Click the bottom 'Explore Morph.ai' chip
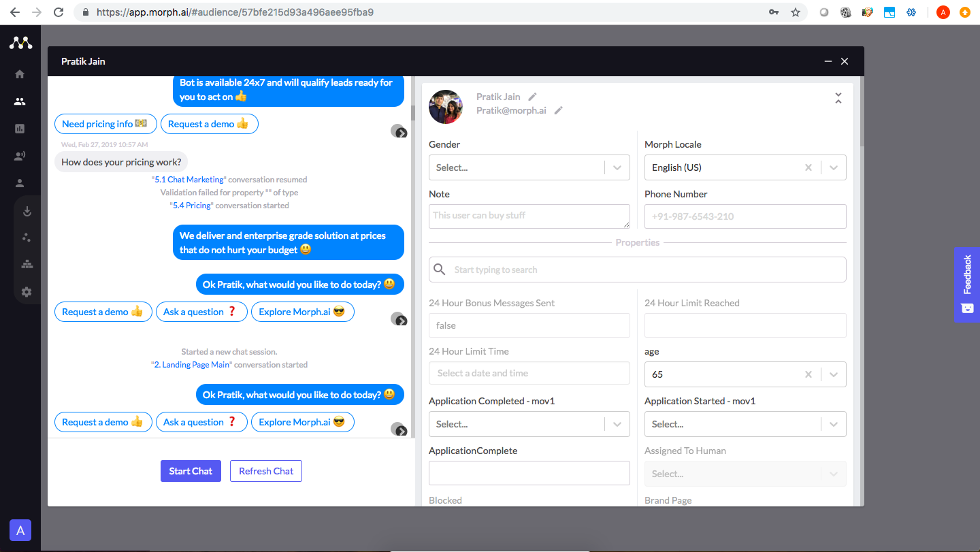Screen dimensions: 980x552 (x=303, y=422)
